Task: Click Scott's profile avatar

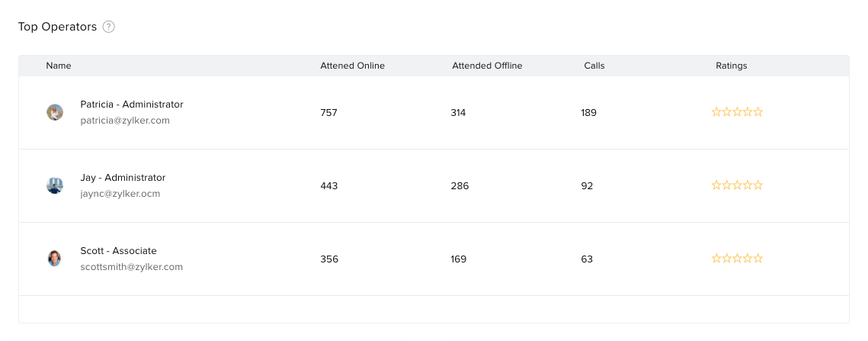Action: pyautogui.click(x=55, y=259)
